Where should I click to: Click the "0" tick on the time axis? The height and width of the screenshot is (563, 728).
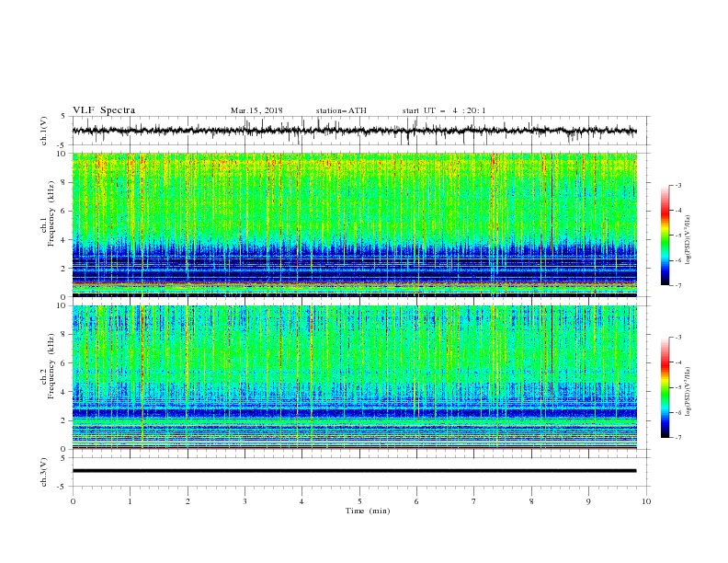pyautogui.click(x=73, y=501)
